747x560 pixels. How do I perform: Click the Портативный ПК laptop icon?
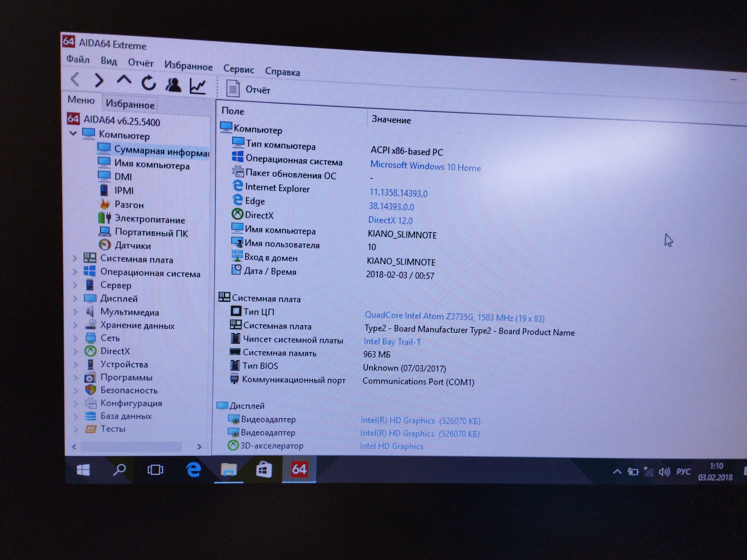(105, 232)
